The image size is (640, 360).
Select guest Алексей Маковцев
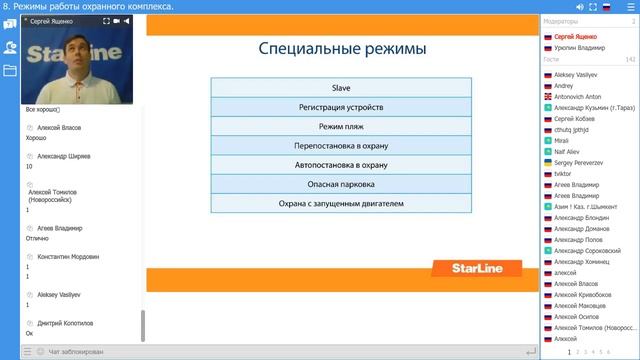[x=580, y=306]
